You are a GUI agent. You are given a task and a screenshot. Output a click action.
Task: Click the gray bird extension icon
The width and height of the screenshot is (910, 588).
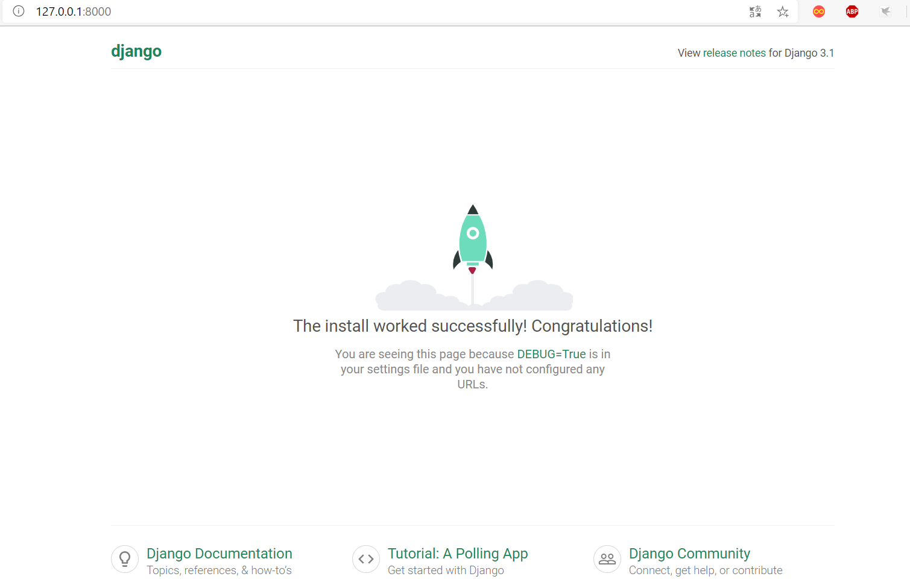pyautogui.click(x=885, y=11)
